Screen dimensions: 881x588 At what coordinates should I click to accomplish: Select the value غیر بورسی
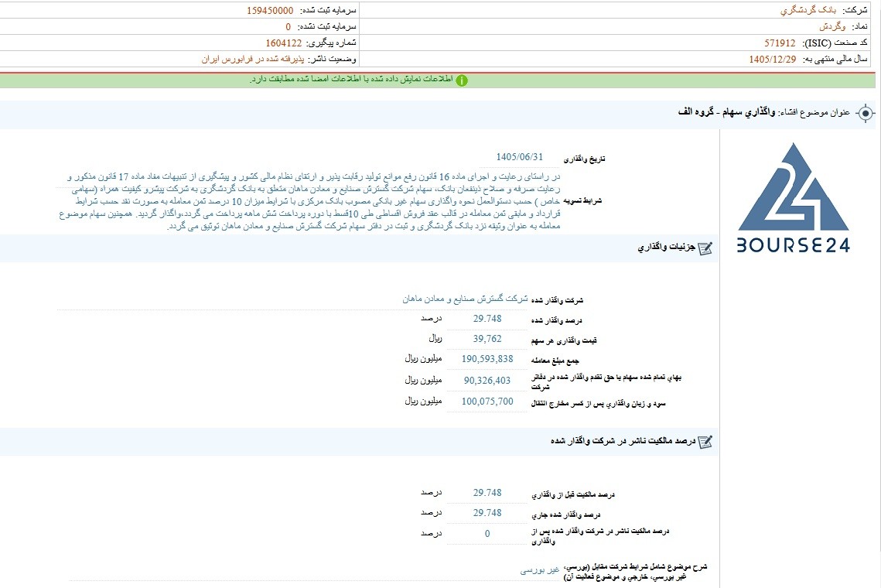pyautogui.click(x=539, y=569)
